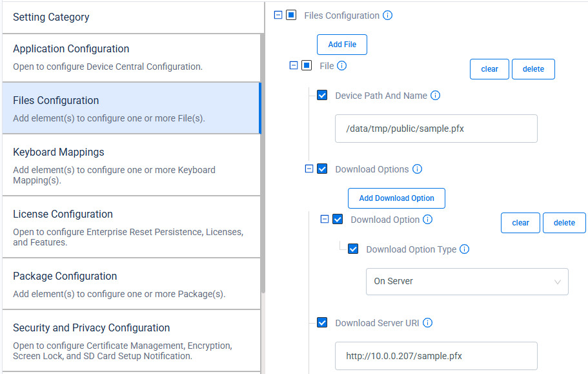Image resolution: width=588 pixels, height=374 pixels.
Task: Show info tooltip beside File label
Action: [341, 66]
